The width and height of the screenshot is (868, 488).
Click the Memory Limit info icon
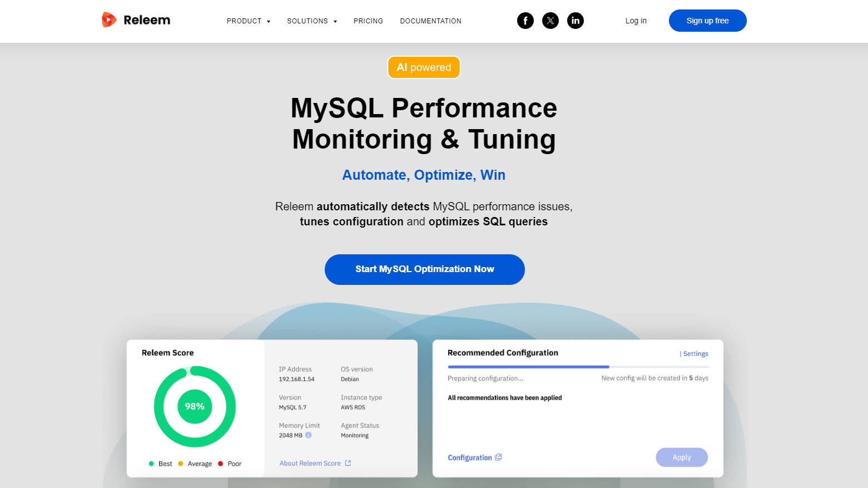click(x=309, y=435)
